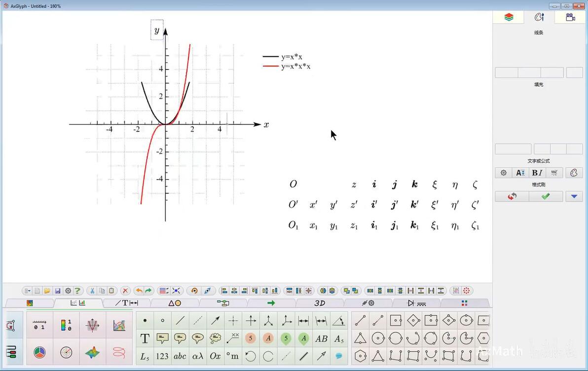This screenshot has width=588, height=371.
Task: Open the flowchart tab
Action: click(x=223, y=303)
